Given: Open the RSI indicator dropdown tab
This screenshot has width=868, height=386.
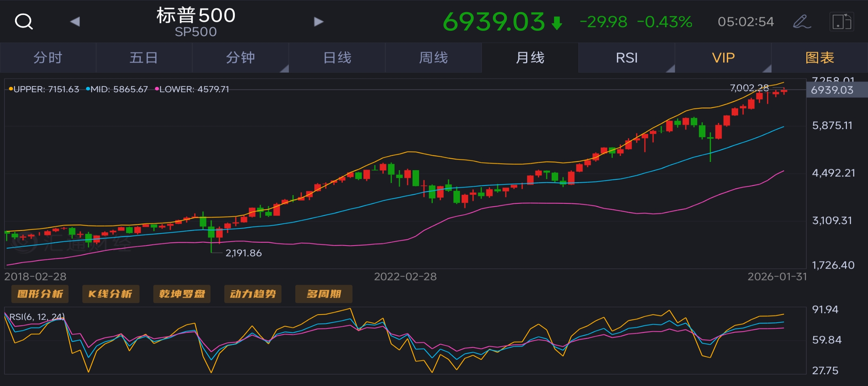Looking at the screenshot, I should click(627, 58).
